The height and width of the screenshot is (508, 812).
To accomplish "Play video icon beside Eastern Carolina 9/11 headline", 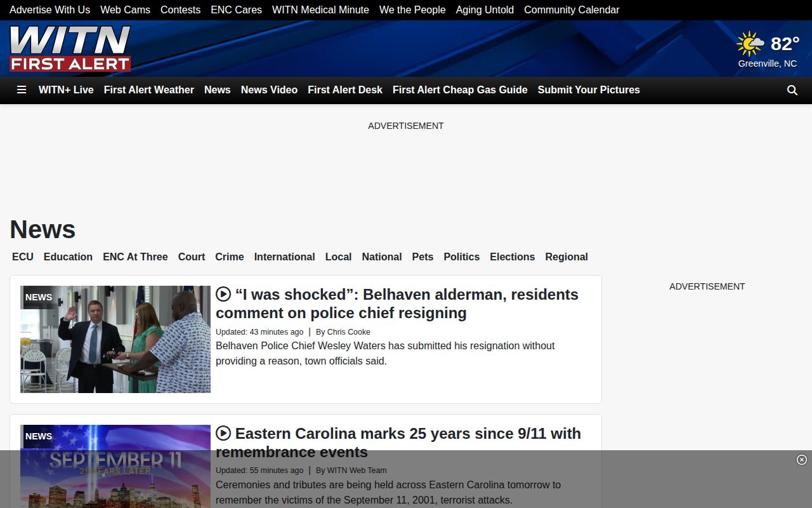I will tap(223, 434).
